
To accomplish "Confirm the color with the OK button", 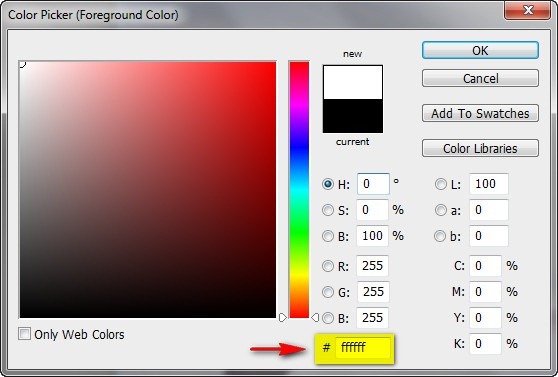I will (480, 50).
